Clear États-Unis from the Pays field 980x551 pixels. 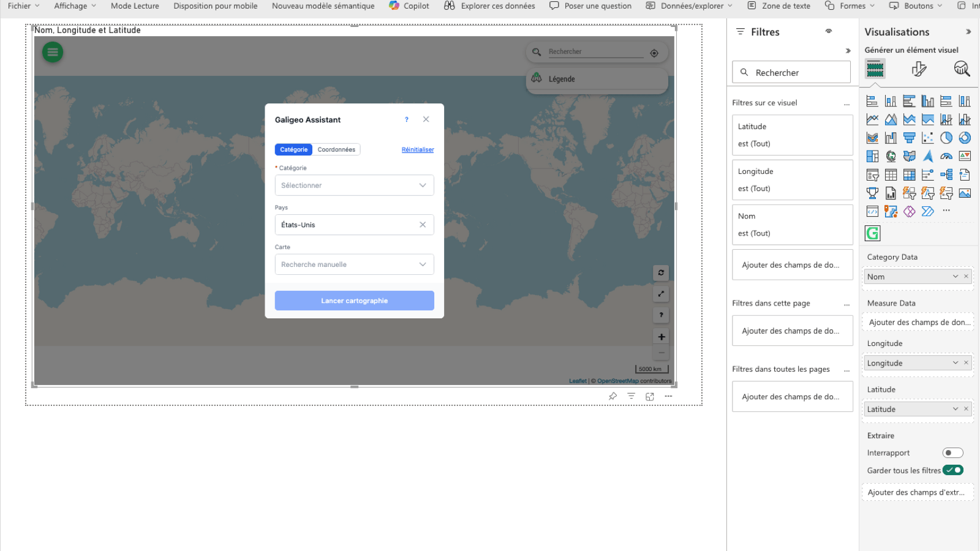tap(423, 225)
